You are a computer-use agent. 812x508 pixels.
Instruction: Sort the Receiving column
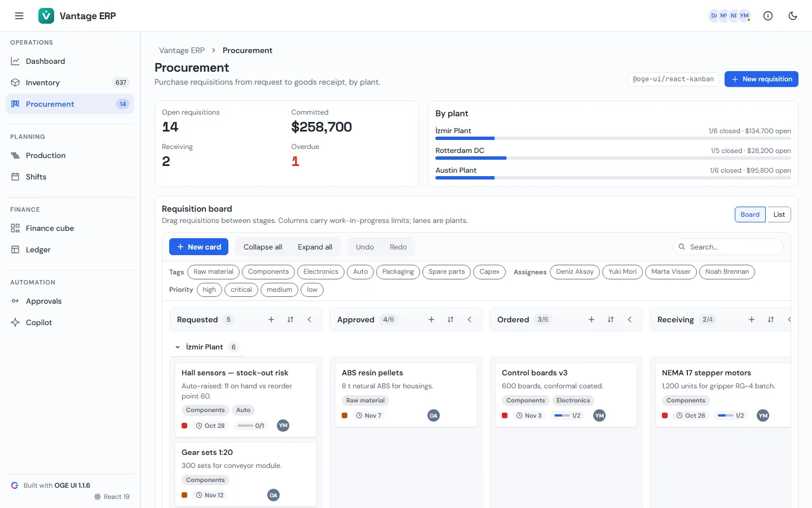[x=771, y=319]
